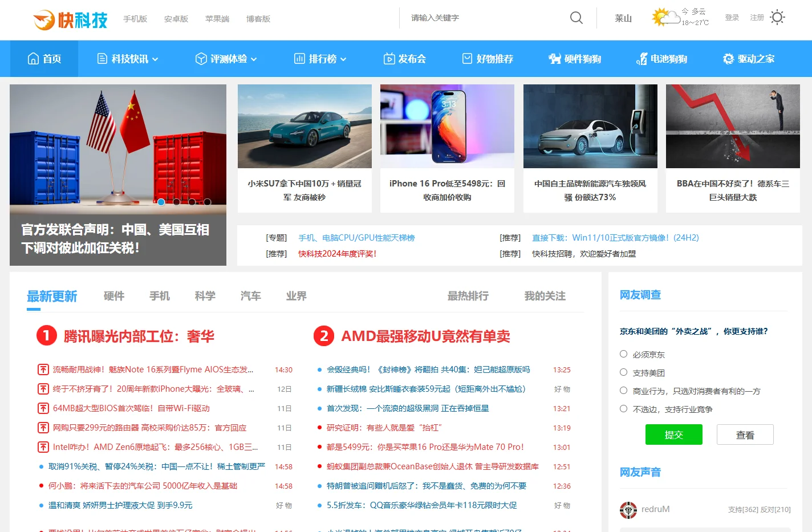Image resolution: width=812 pixels, height=532 pixels.
Task: Switch to the 业界 tab
Action: pos(297,296)
